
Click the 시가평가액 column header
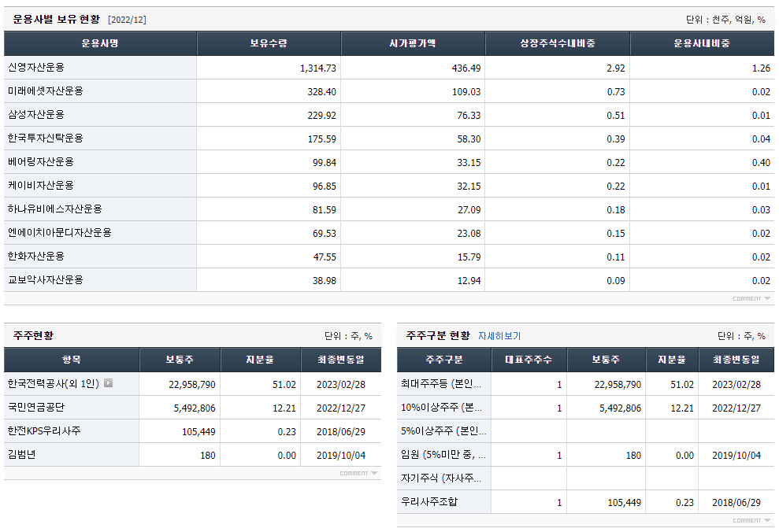[x=413, y=43]
